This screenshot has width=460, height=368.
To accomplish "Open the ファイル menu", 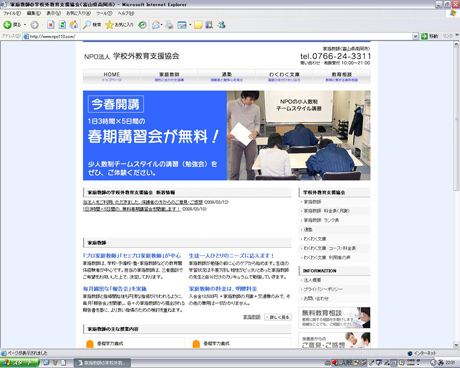I will pyautogui.click(x=12, y=13).
